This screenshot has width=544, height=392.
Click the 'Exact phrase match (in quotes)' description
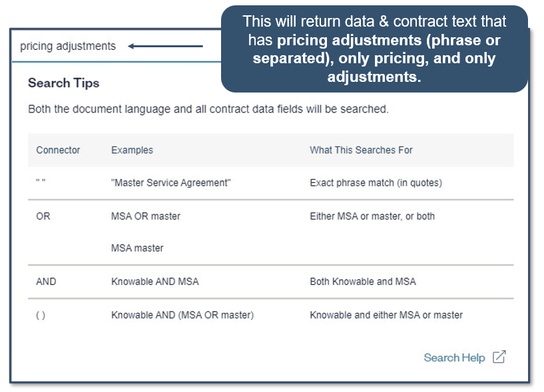click(x=376, y=183)
